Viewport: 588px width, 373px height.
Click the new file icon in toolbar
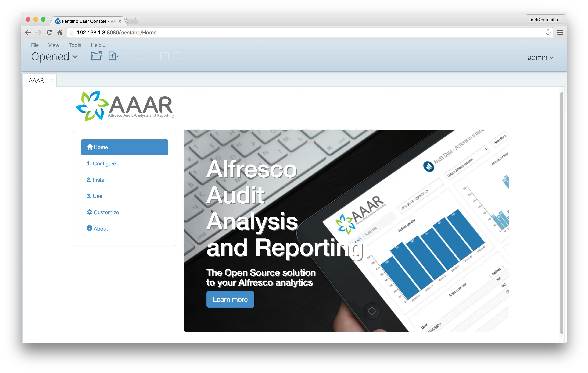[x=112, y=56]
